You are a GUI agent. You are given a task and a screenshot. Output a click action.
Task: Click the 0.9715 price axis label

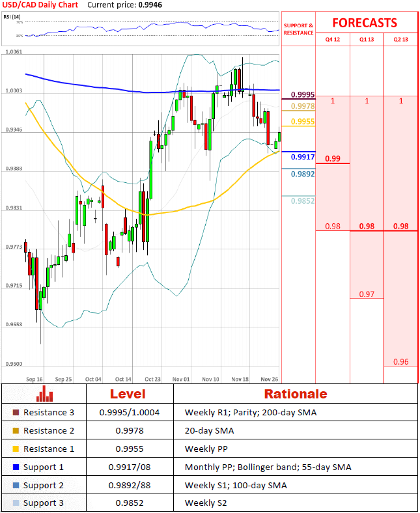pos(14,286)
